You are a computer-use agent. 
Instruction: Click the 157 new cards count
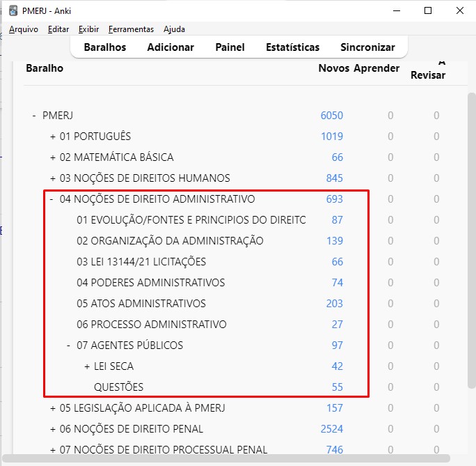335,408
